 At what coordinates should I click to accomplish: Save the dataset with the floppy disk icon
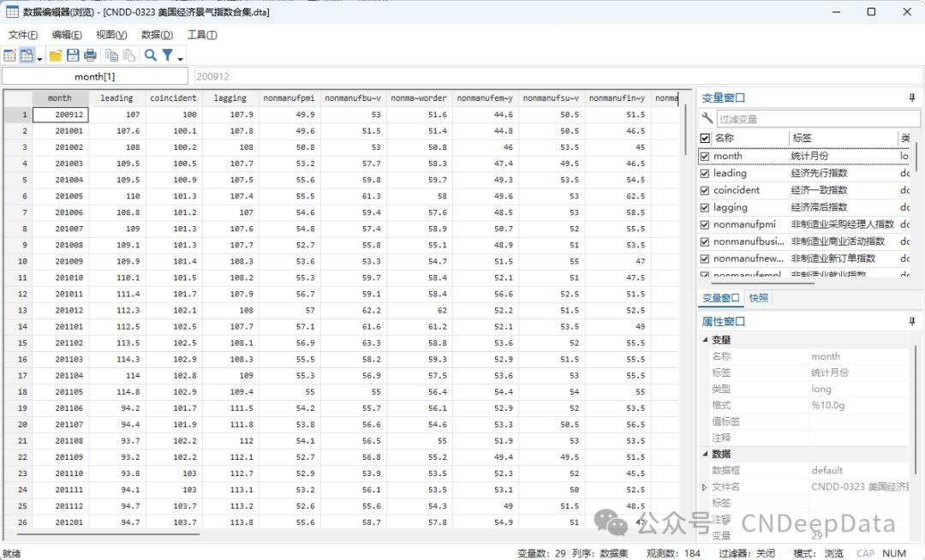pyautogui.click(x=73, y=56)
